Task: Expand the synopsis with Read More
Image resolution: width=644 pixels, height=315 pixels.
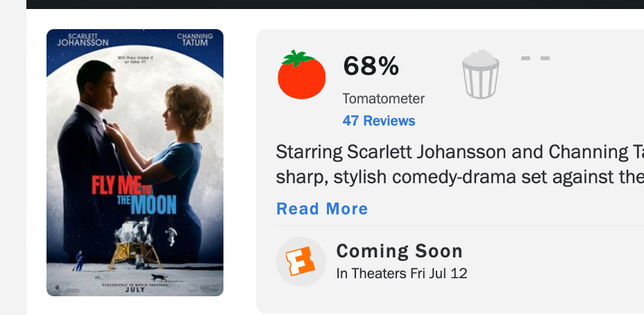Action: [322, 209]
